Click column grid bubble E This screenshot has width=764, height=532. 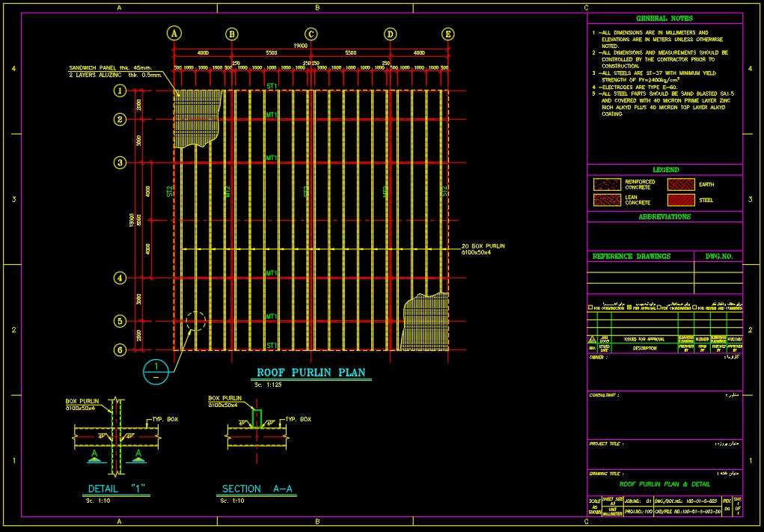point(447,34)
